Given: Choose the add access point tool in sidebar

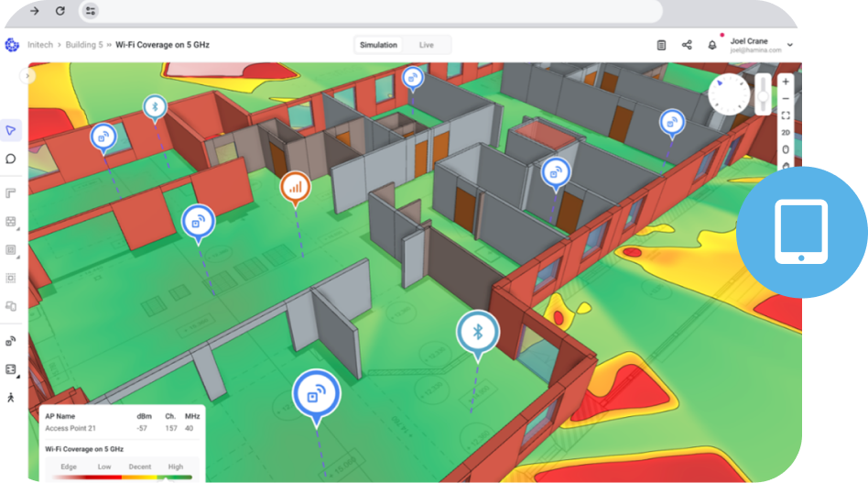Looking at the screenshot, I should pos(10,341).
